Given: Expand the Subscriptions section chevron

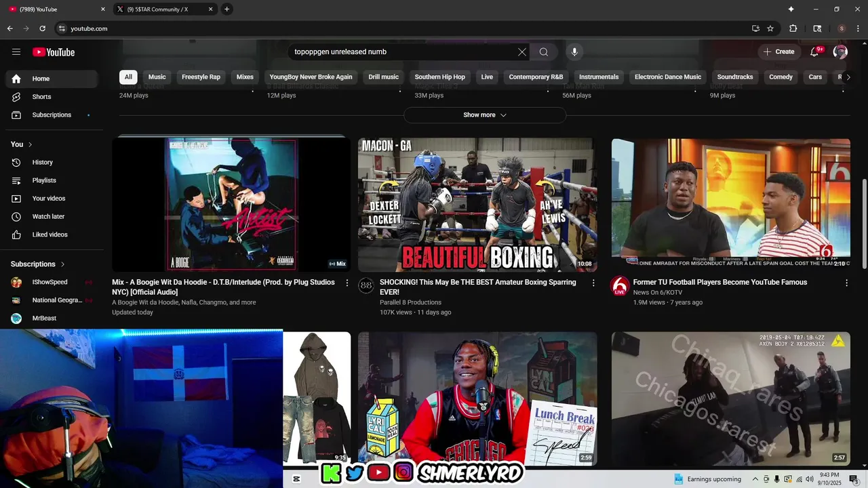Looking at the screenshot, I should pyautogui.click(x=62, y=264).
